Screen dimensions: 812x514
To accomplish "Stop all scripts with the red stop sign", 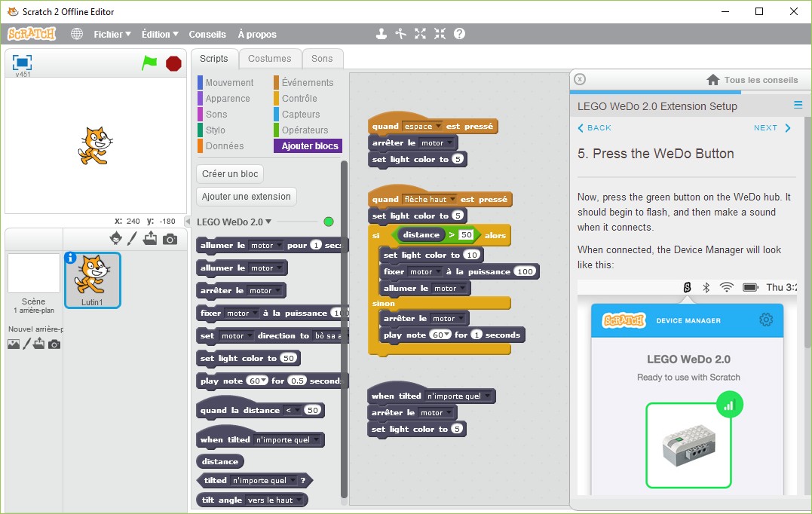I will (x=173, y=63).
